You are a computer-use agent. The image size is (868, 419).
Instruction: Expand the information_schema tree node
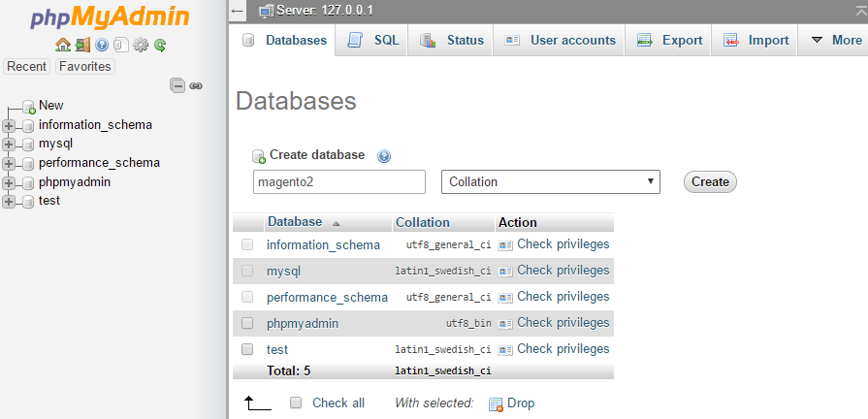coord(9,126)
